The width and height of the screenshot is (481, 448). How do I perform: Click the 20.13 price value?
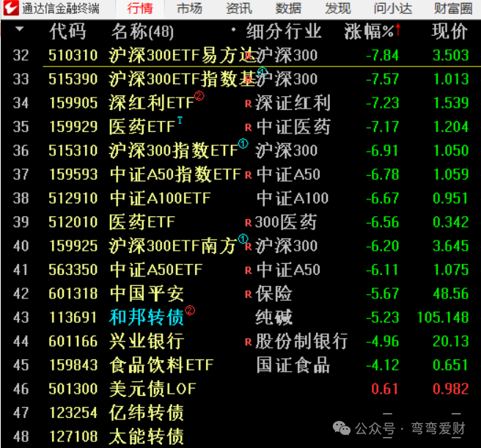(x=451, y=342)
